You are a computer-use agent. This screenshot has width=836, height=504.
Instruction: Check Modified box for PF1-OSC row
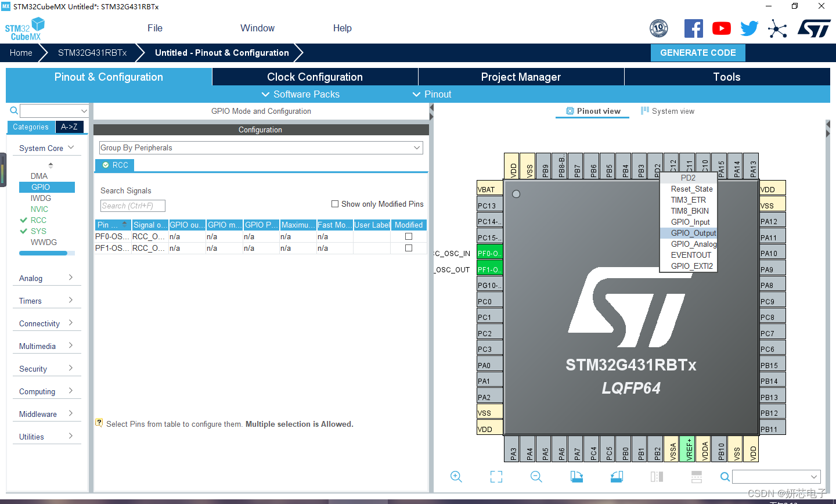409,248
